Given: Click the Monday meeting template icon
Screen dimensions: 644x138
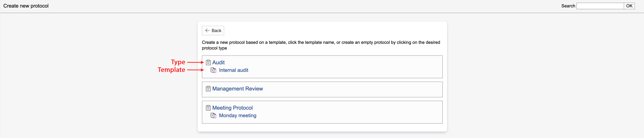Looking at the screenshot, I should (213, 116).
